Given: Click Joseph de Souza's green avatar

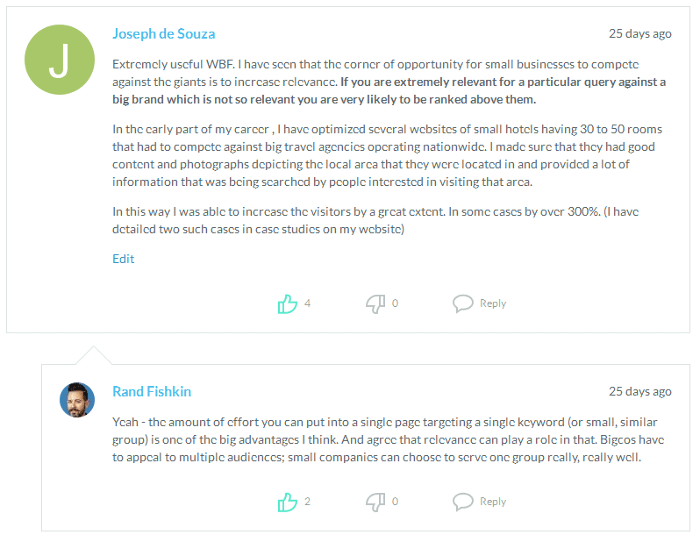Looking at the screenshot, I should (x=60, y=59).
